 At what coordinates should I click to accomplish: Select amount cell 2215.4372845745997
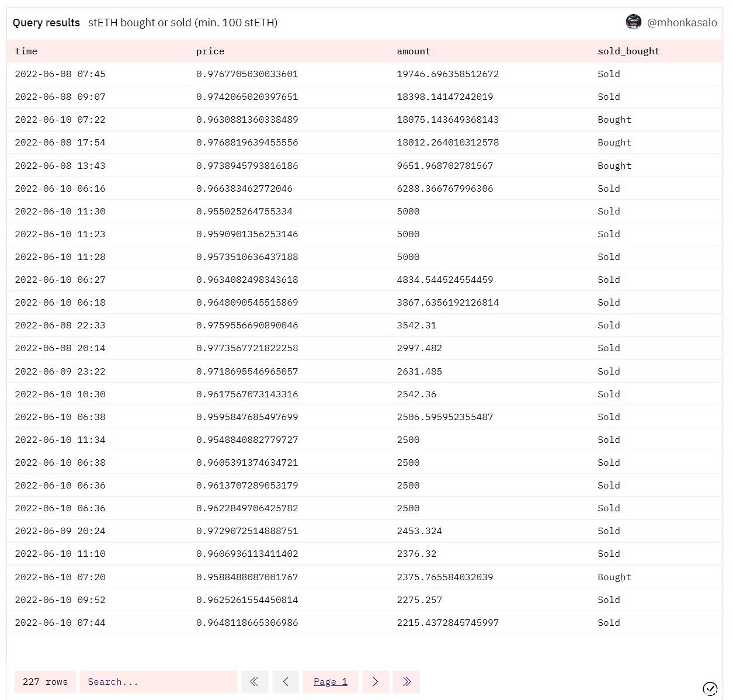[x=447, y=623]
